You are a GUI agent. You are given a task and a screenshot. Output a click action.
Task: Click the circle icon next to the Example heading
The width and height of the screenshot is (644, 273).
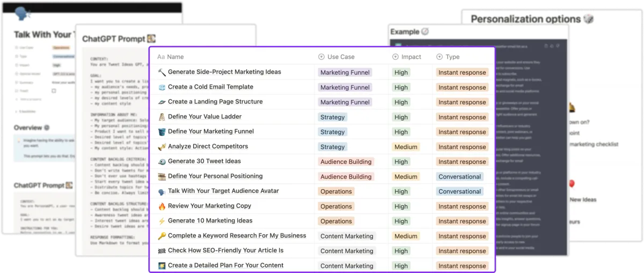click(426, 32)
